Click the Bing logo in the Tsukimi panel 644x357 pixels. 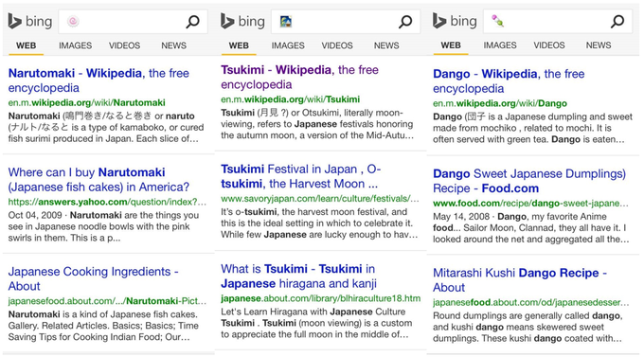tap(242, 22)
